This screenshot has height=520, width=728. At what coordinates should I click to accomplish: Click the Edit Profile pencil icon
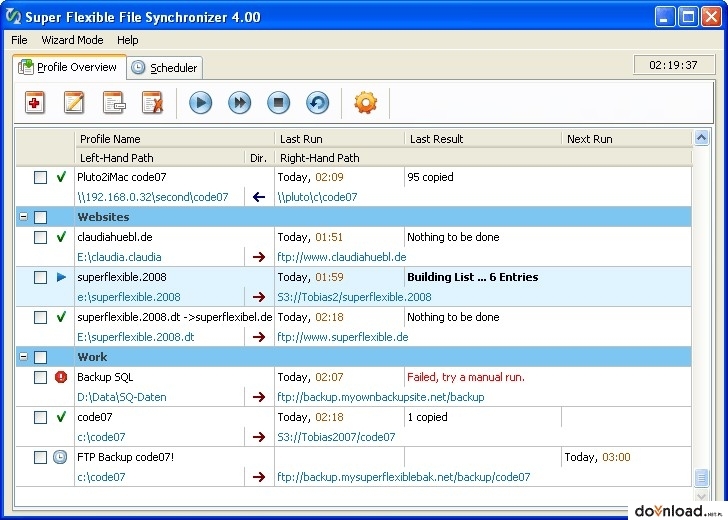pos(74,103)
